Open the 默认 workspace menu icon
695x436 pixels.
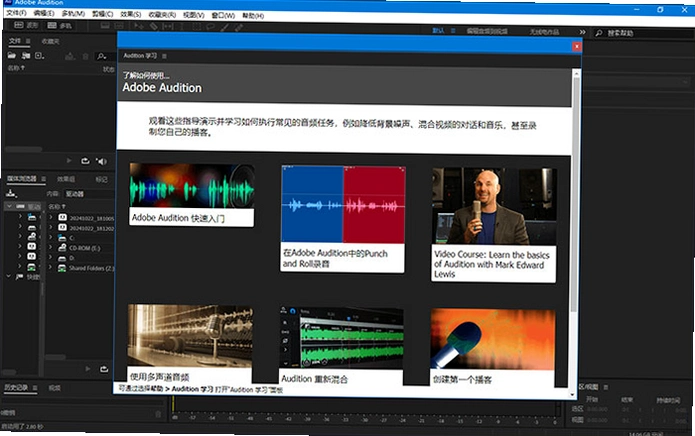tap(453, 31)
